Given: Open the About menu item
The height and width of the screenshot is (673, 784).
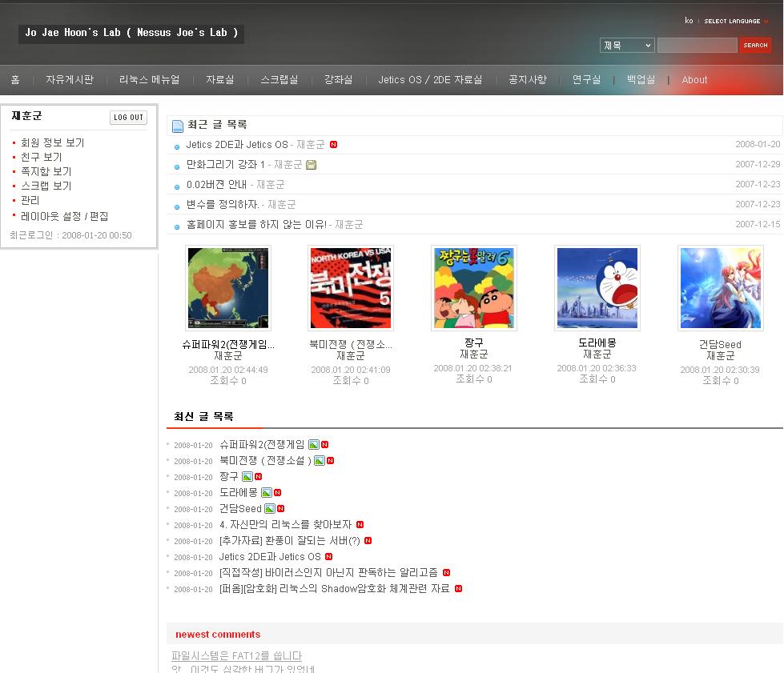Looking at the screenshot, I should [694, 80].
